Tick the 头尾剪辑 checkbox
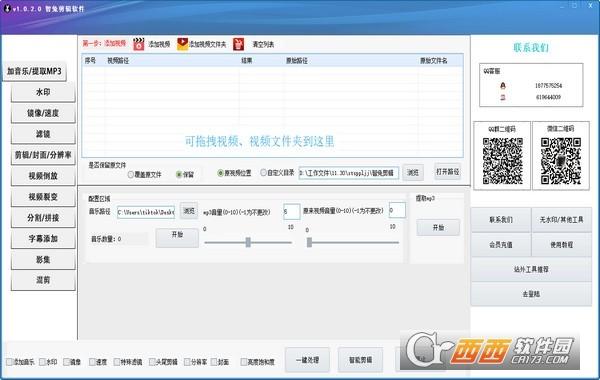This screenshot has width=600, height=380. 152,362
